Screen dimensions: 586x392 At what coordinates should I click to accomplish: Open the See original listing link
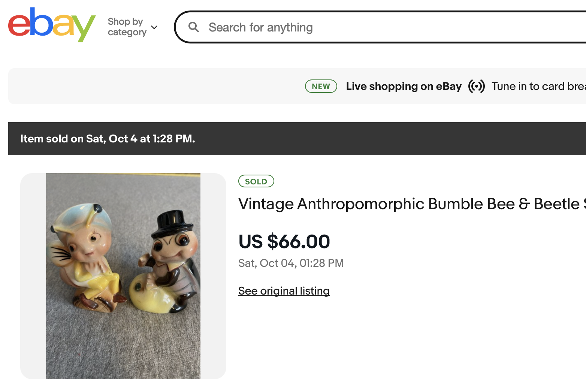[284, 291]
